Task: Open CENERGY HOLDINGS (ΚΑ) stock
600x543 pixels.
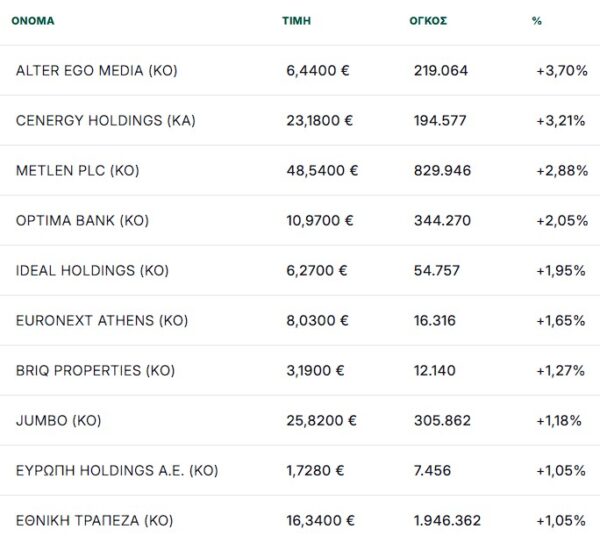Action: coord(106,121)
